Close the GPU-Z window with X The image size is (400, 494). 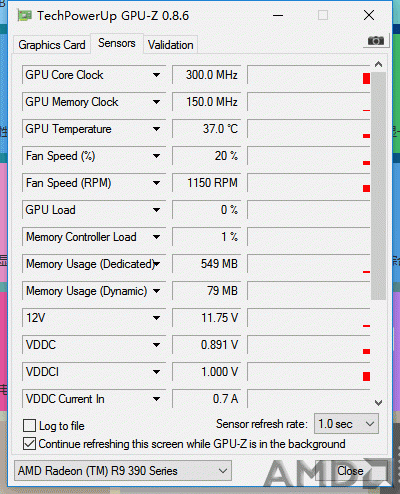pyautogui.click(x=369, y=15)
